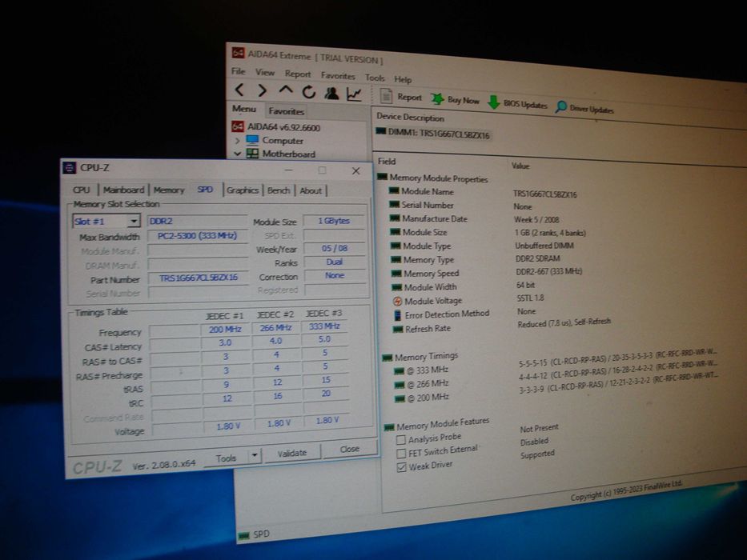Screen dimensions: 747x560
Task: Open the AIDA64 View menu
Action: click(265, 72)
